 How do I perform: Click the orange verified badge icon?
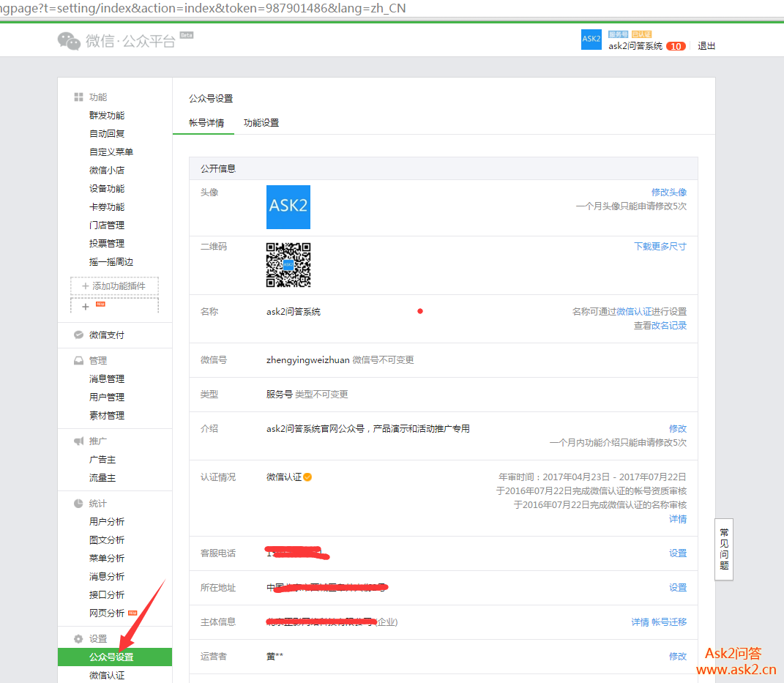point(307,477)
